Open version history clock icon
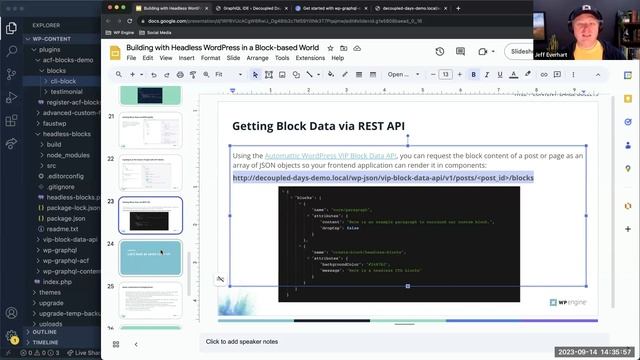 [440, 51]
